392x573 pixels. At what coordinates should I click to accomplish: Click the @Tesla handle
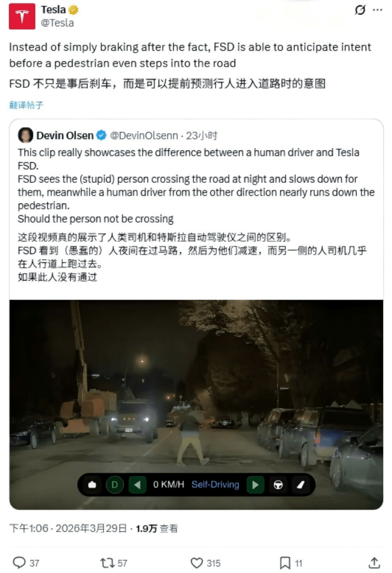[57, 23]
